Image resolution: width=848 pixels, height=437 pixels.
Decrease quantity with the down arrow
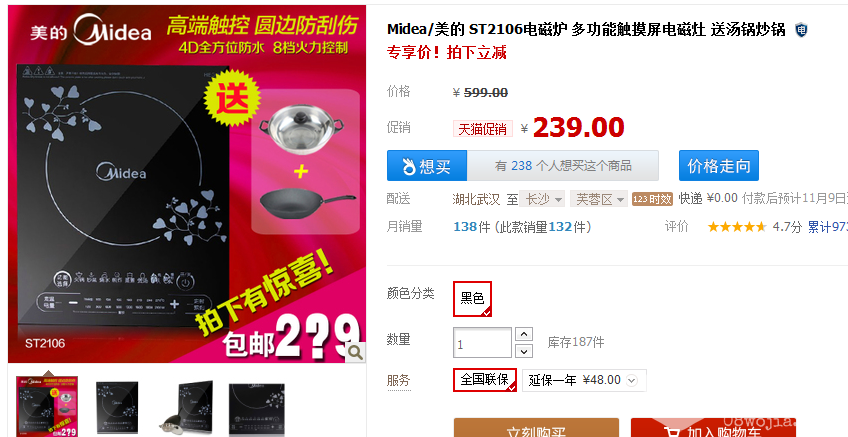[524, 351]
